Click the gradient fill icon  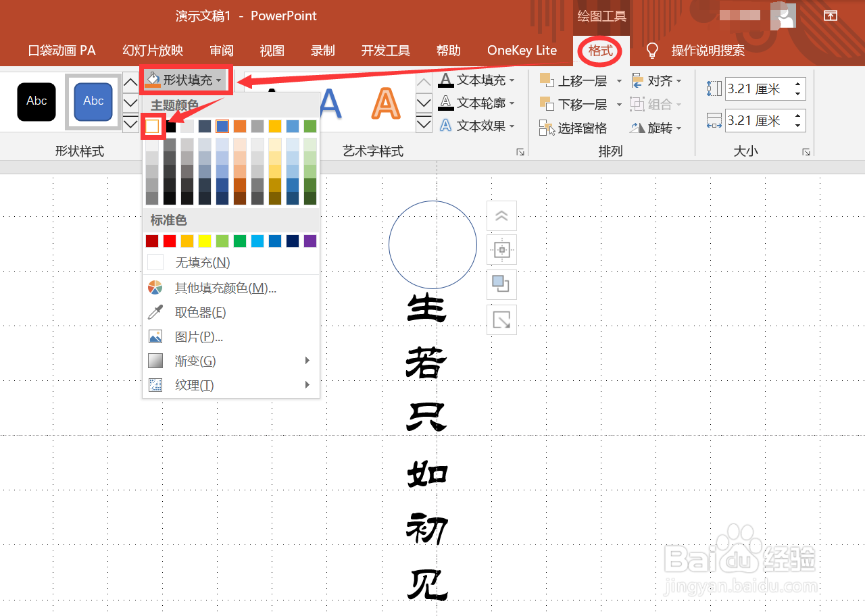point(155,361)
